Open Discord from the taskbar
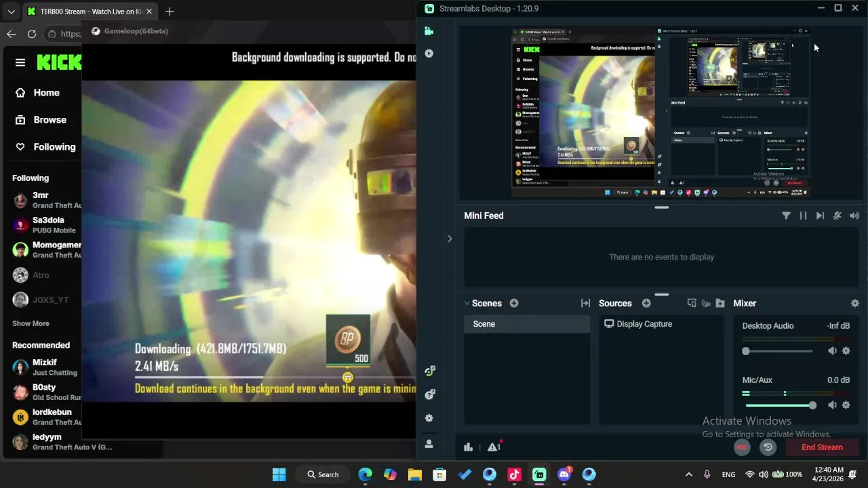The image size is (868, 488). click(x=564, y=474)
